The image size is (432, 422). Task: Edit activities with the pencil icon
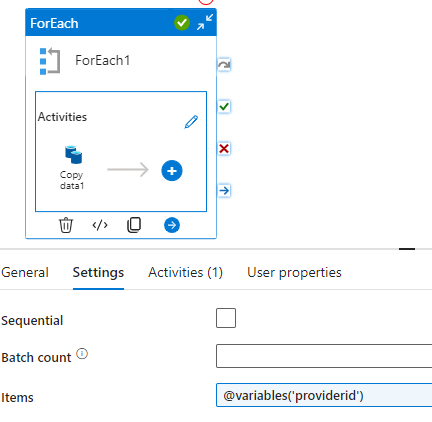coord(191,122)
